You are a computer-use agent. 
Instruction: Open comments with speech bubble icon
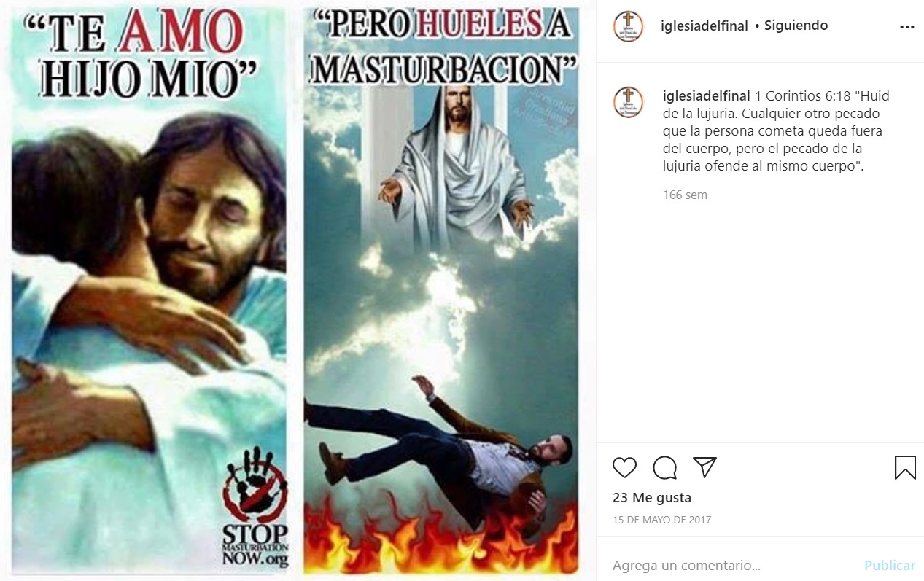(664, 467)
